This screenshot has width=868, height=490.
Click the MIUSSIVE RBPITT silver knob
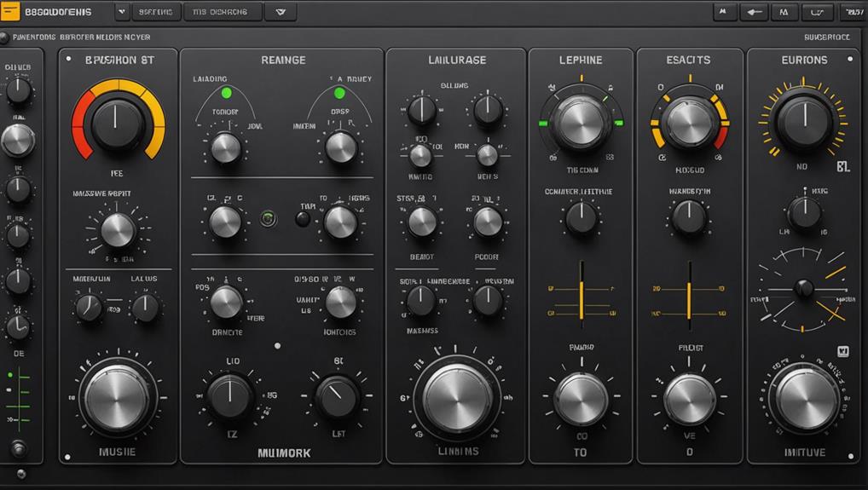pos(118,229)
